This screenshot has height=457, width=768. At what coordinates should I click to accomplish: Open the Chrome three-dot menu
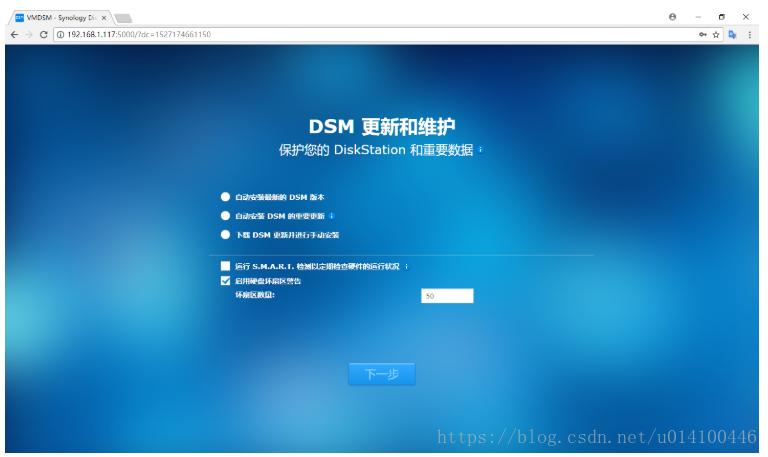tap(749, 34)
